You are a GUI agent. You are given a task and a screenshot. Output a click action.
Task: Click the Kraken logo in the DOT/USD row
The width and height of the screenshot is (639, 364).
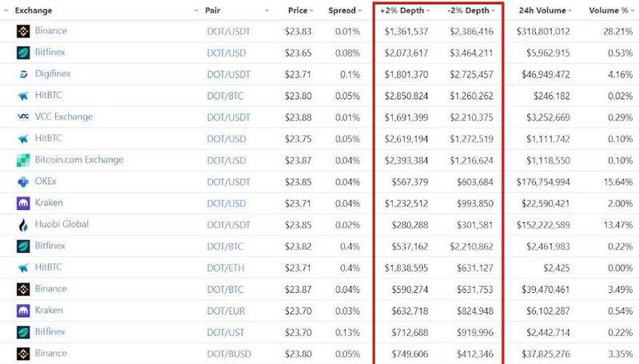click(23, 204)
